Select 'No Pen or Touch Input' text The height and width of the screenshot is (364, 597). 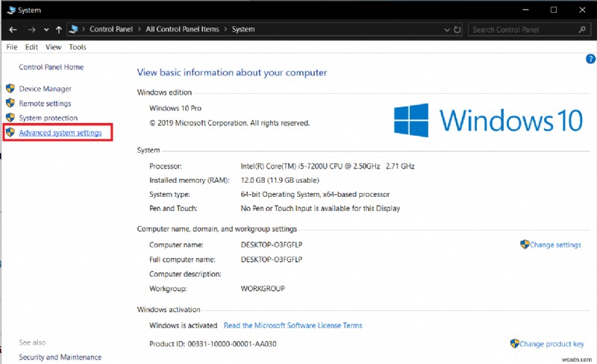pyautogui.click(x=276, y=209)
